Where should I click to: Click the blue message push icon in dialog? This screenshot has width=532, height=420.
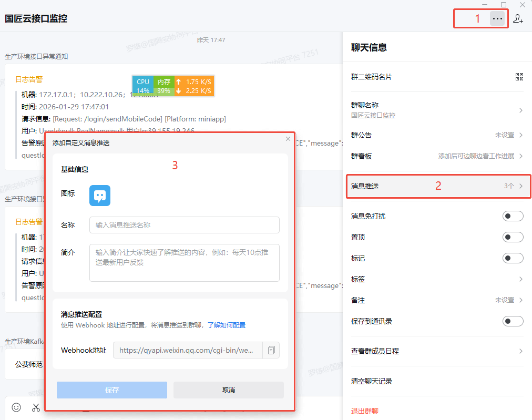tap(99, 195)
